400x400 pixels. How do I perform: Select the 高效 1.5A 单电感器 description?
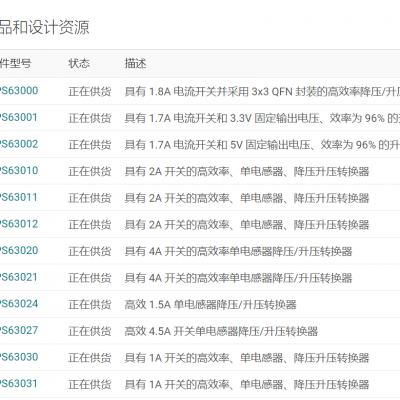click(211, 304)
